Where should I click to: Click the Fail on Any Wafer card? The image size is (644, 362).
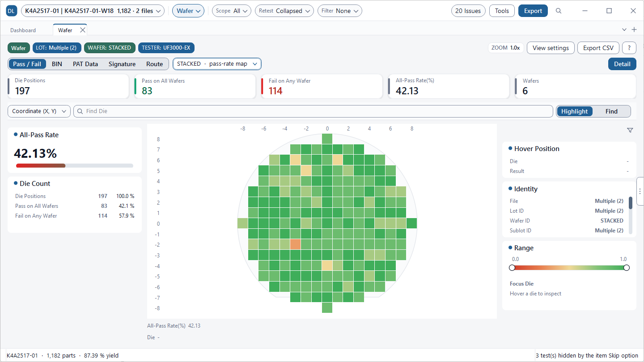click(322, 86)
